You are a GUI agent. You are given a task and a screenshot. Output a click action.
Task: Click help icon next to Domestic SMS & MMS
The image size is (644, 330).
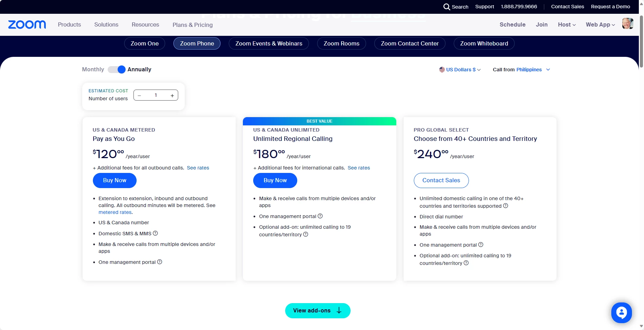155,233
